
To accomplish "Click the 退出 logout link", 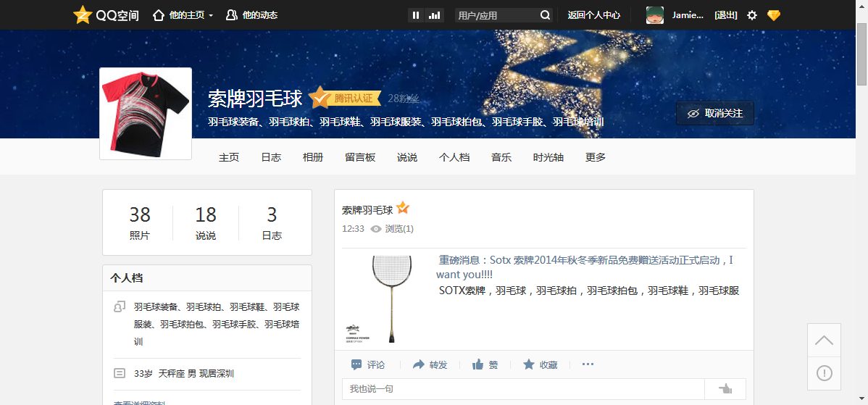I will [726, 15].
